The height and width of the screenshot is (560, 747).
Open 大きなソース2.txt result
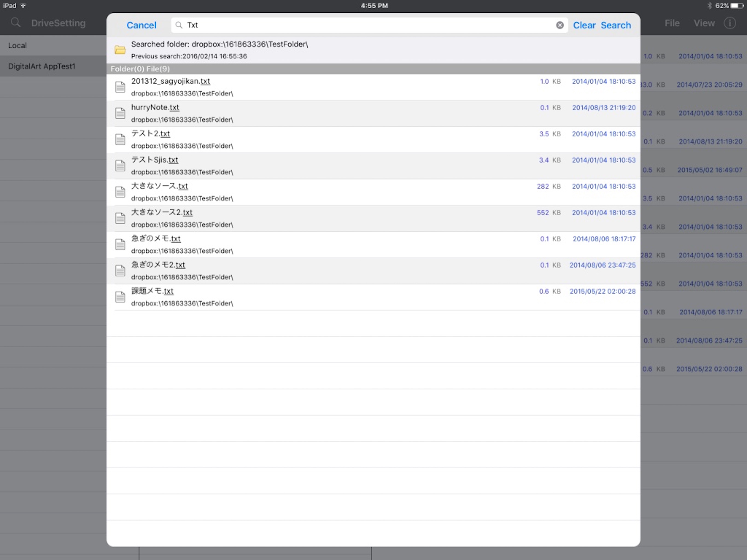[373, 218]
